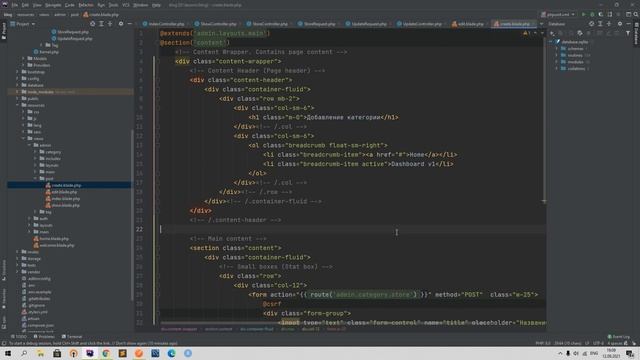
Task: Open the File menu
Action: point(15,5)
